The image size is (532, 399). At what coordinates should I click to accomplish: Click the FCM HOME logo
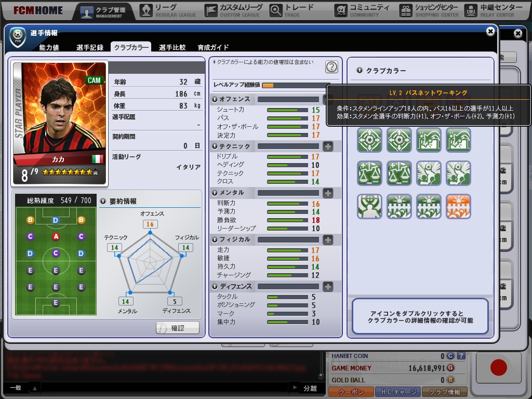38,10
